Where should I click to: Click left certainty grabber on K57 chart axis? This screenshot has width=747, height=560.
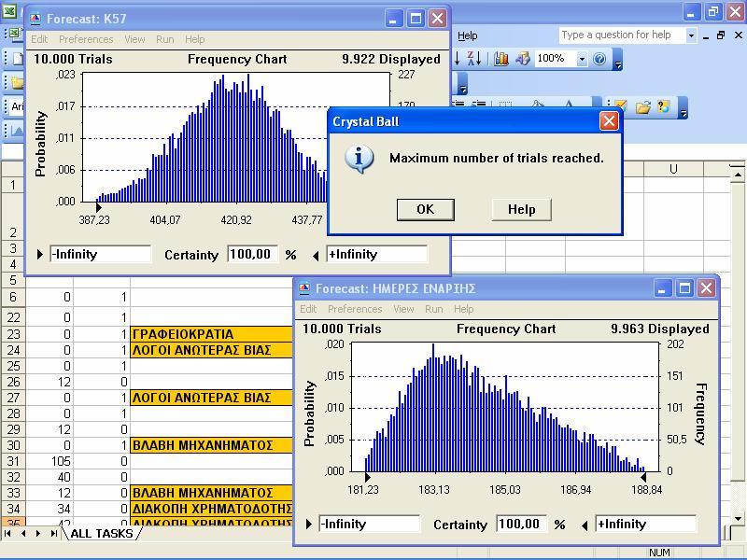click(x=98, y=207)
